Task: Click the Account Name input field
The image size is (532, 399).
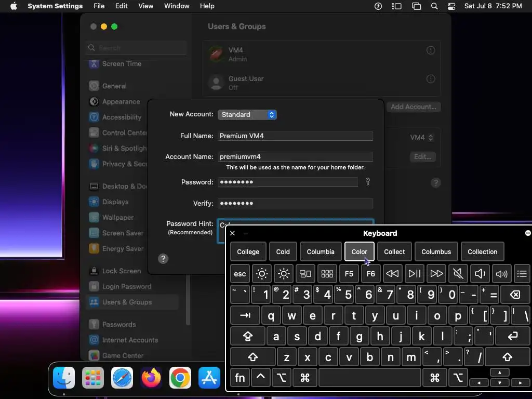Action: coord(296,156)
